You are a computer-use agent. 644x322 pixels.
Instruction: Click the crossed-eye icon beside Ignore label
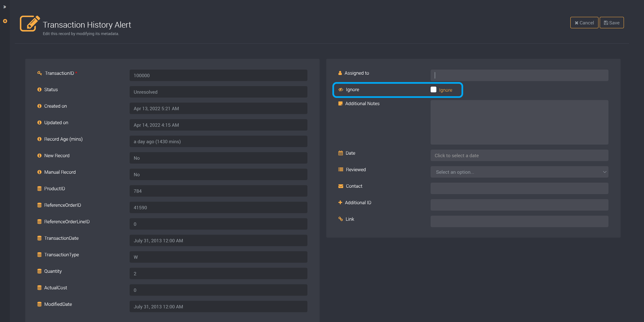341,89
